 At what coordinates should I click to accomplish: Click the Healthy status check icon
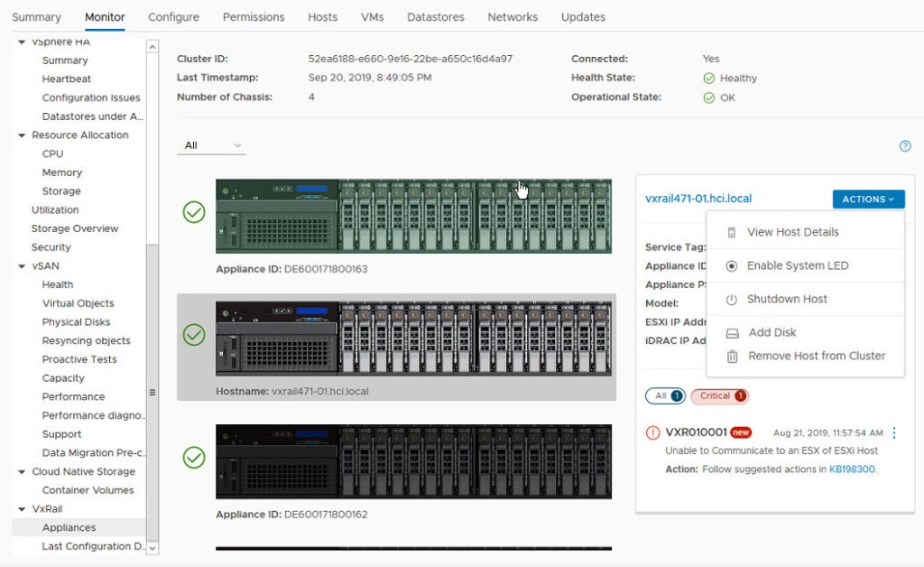pos(709,79)
